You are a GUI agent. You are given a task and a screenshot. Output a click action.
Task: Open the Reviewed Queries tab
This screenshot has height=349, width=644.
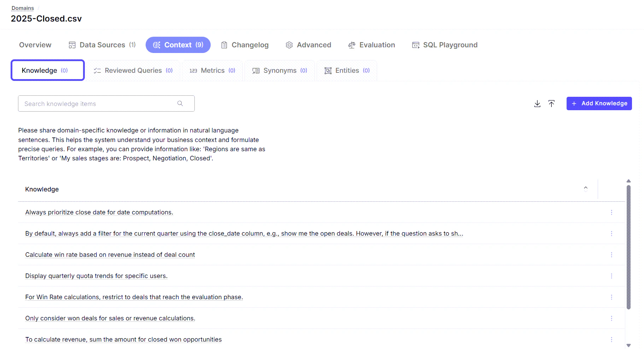pos(133,70)
